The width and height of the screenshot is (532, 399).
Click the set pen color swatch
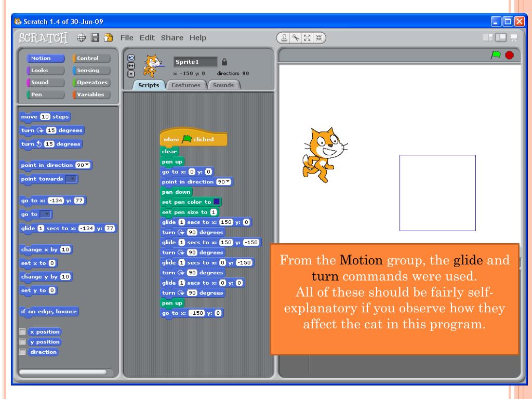pyautogui.click(x=217, y=202)
